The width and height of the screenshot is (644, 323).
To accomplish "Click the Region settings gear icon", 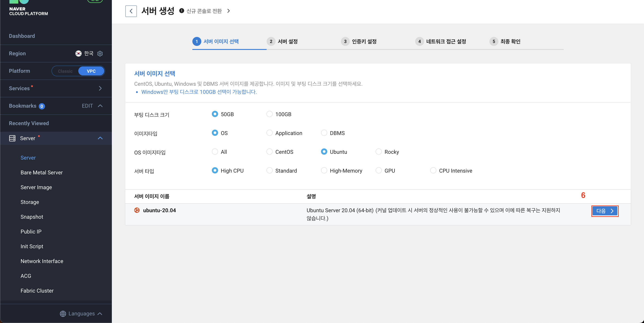I will click(x=100, y=53).
